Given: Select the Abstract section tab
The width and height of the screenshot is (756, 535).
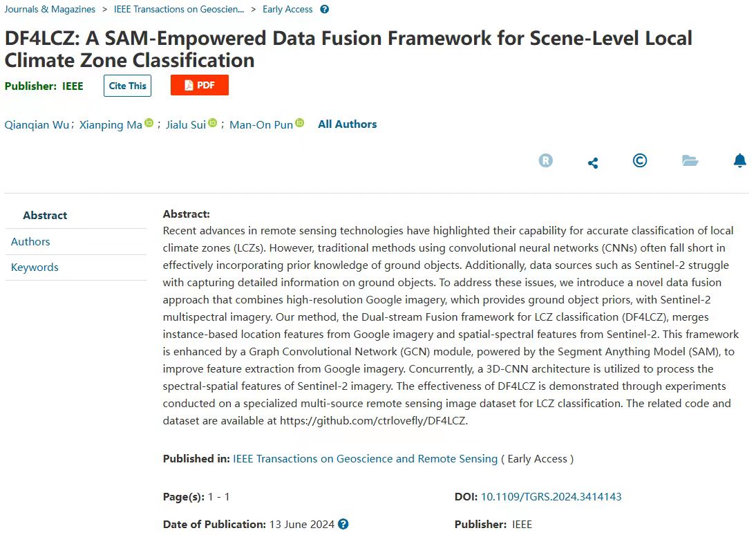Looking at the screenshot, I should [45, 216].
